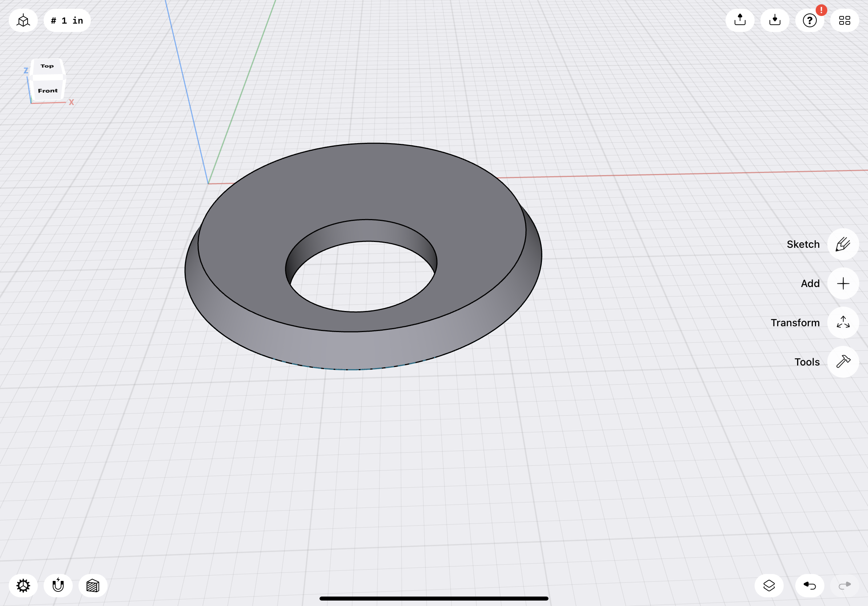Open the section view hatched cube icon
Screen dimensions: 868x606
(93, 586)
